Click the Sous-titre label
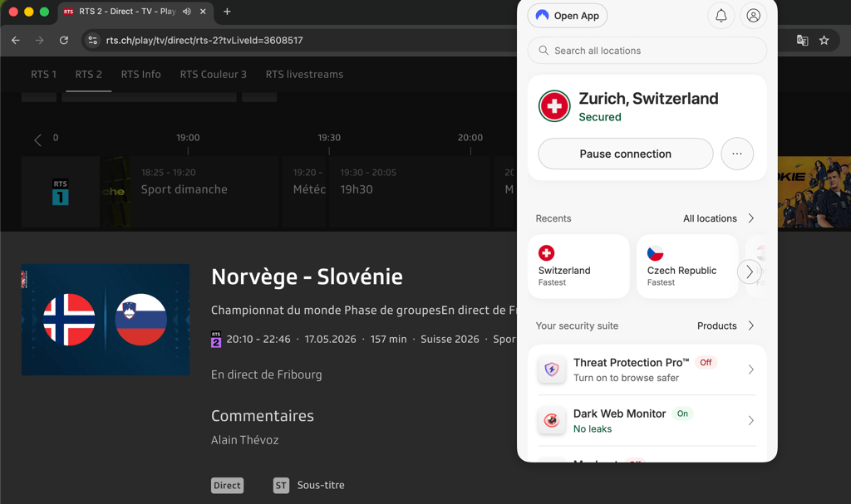This screenshot has width=851, height=504. pos(321,485)
